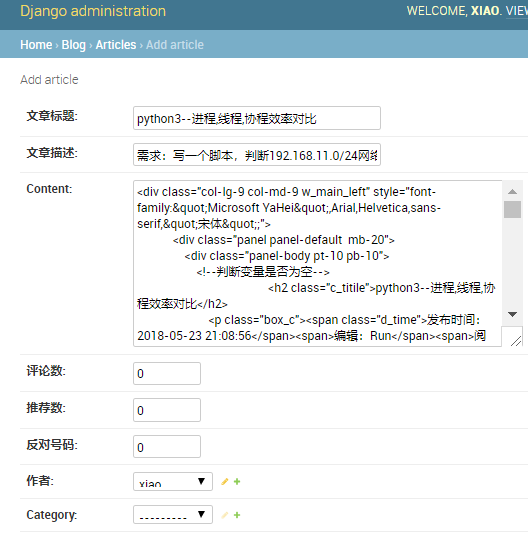This screenshot has width=528, height=538.
Task: Click the green plus icon beside 作者
Action: point(237,482)
